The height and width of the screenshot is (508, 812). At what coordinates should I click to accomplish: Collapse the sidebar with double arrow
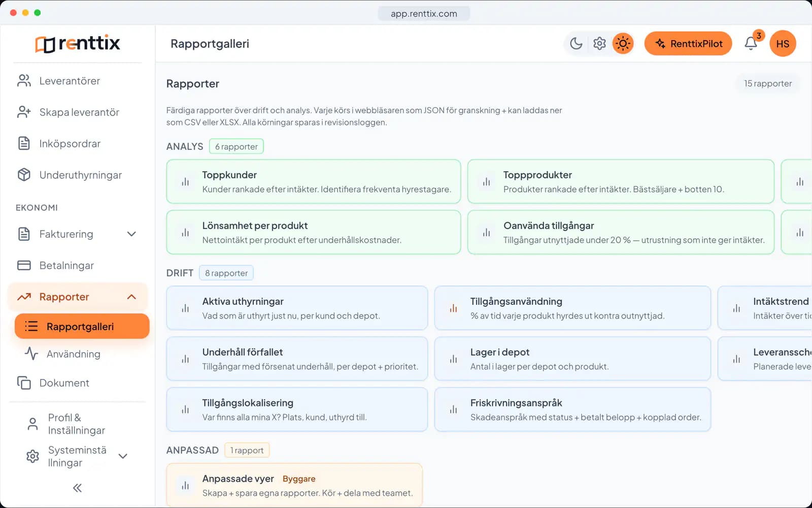click(77, 488)
